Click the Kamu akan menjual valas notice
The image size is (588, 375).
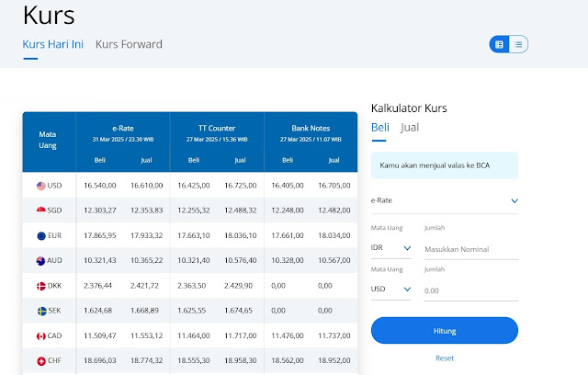[445, 165]
